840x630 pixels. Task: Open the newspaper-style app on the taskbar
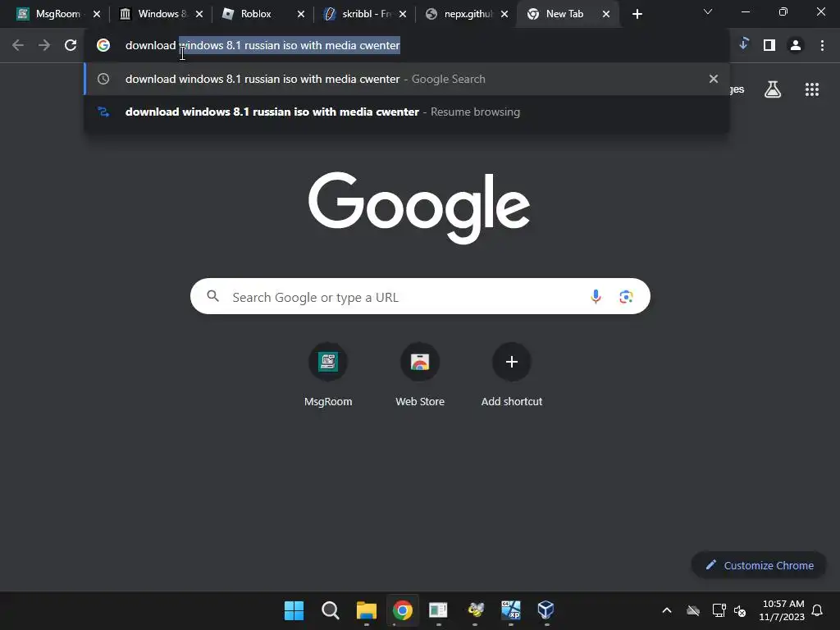(x=438, y=610)
